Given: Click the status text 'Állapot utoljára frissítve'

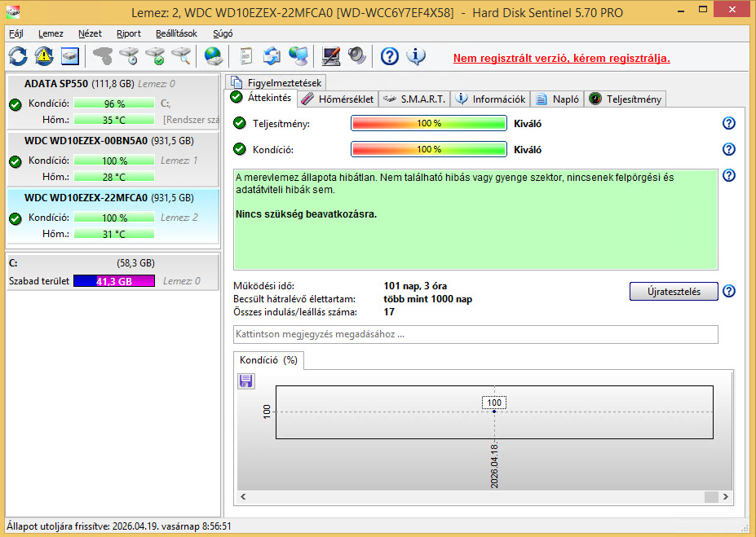Looking at the screenshot, I should click(119, 526).
